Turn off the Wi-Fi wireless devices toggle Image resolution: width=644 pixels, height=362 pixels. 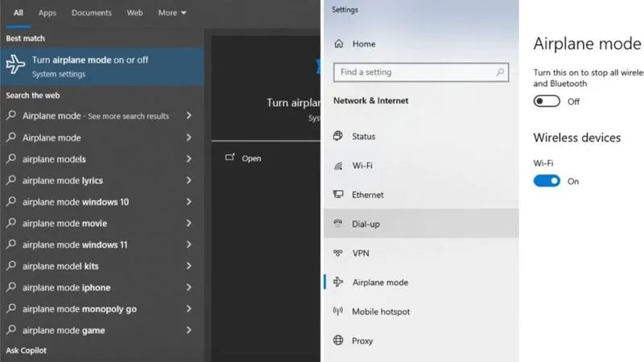click(x=547, y=180)
